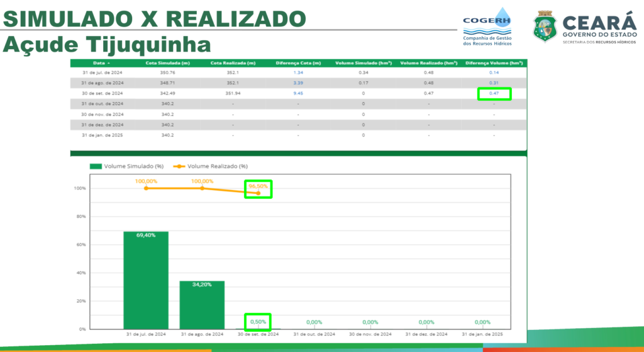The width and height of the screenshot is (644, 352).
Task: Click the 34,20% green bar in the chart
Action: [202, 305]
